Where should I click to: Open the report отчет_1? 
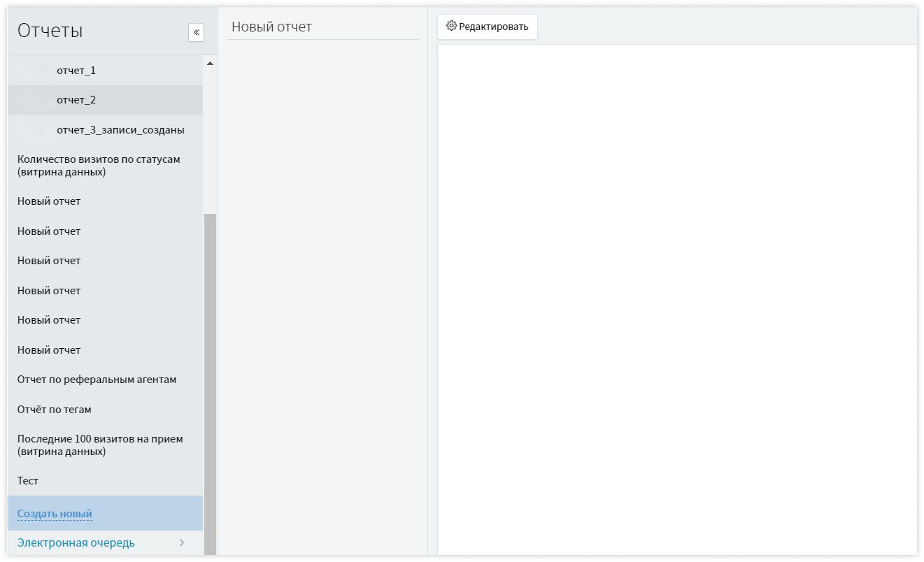[x=76, y=71]
